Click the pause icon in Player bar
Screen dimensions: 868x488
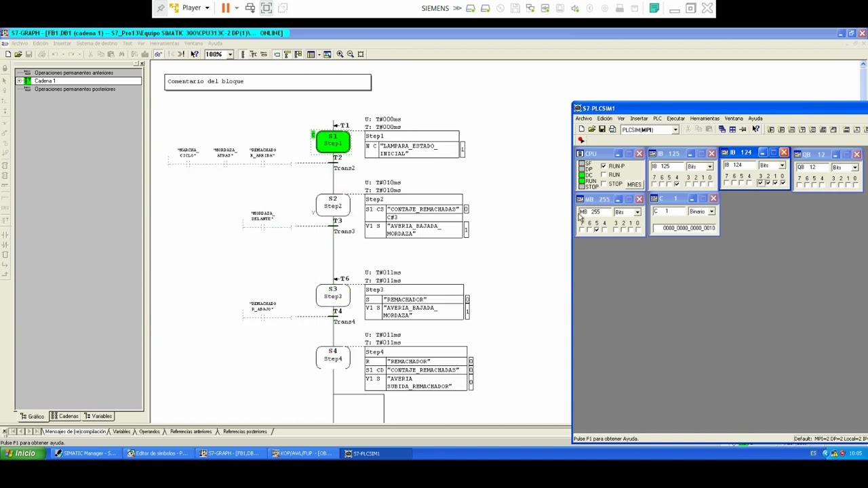click(x=225, y=7)
